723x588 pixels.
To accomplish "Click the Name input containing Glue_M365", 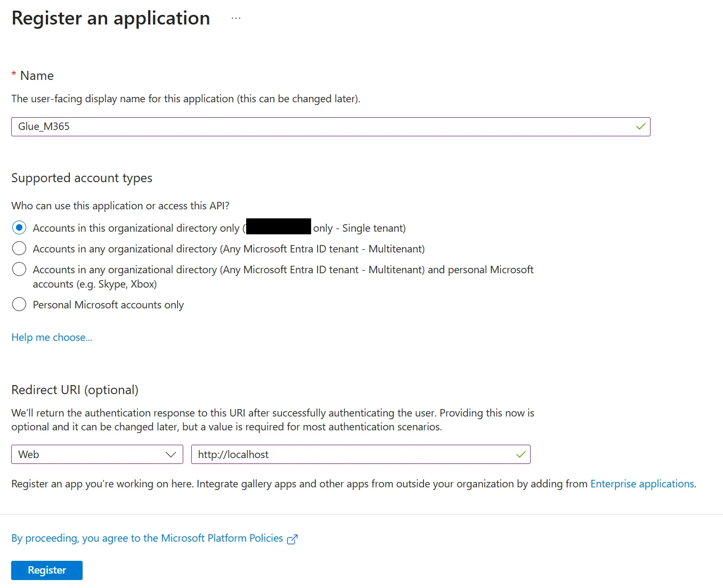I will [330, 127].
